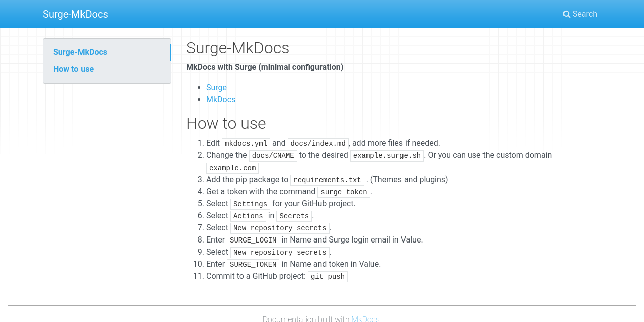Viewport: 644px width, 322px height.
Task: Click the Surge-MkDocs brand in the navbar
Action: 75,14
